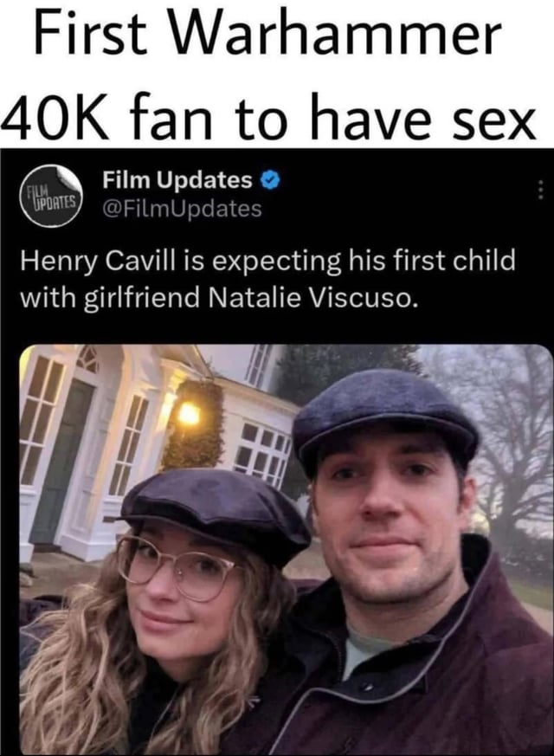Click the glowing porch lamp in photo
554x756 pixels.
pyautogui.click(x=189, y=414)
